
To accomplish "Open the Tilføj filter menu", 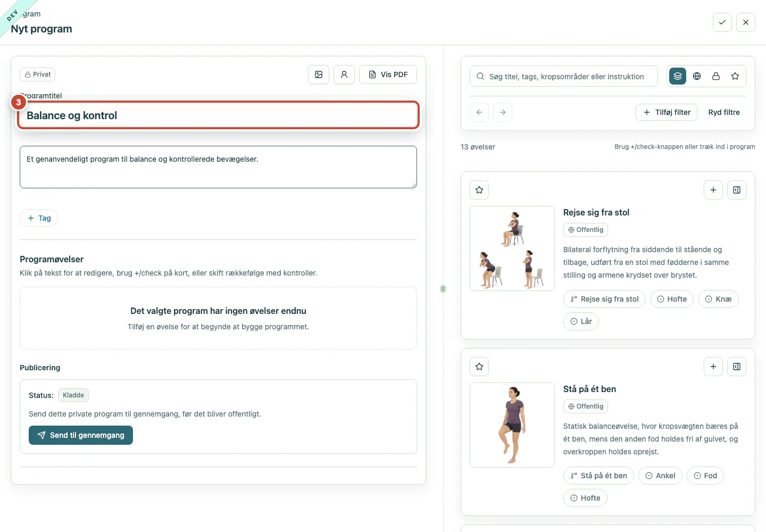I will [x=667, y=112].
